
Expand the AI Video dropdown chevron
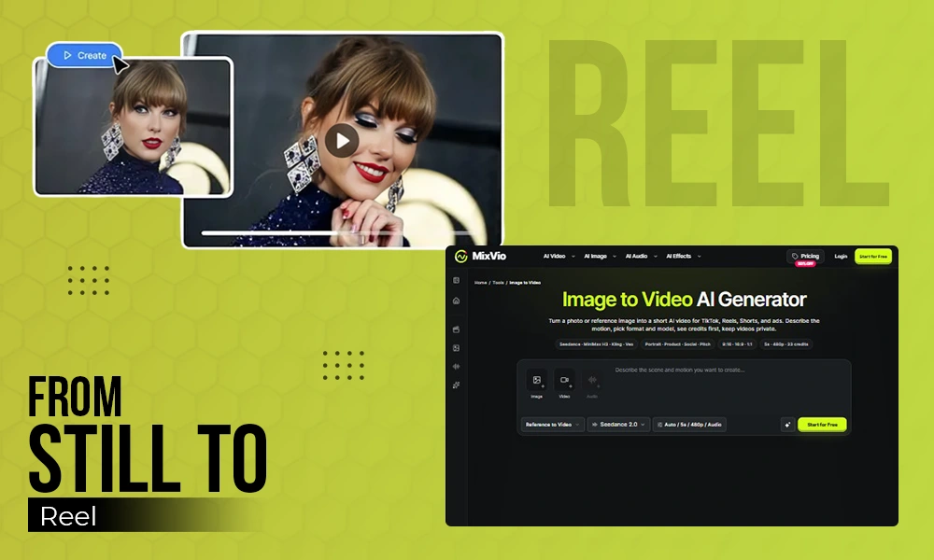pos(573,257)
